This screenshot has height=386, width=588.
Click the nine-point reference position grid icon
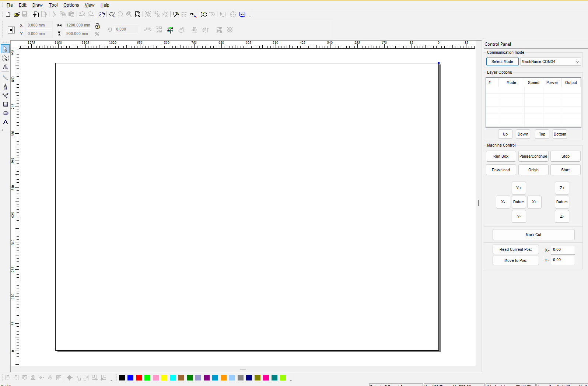[11, 30]
